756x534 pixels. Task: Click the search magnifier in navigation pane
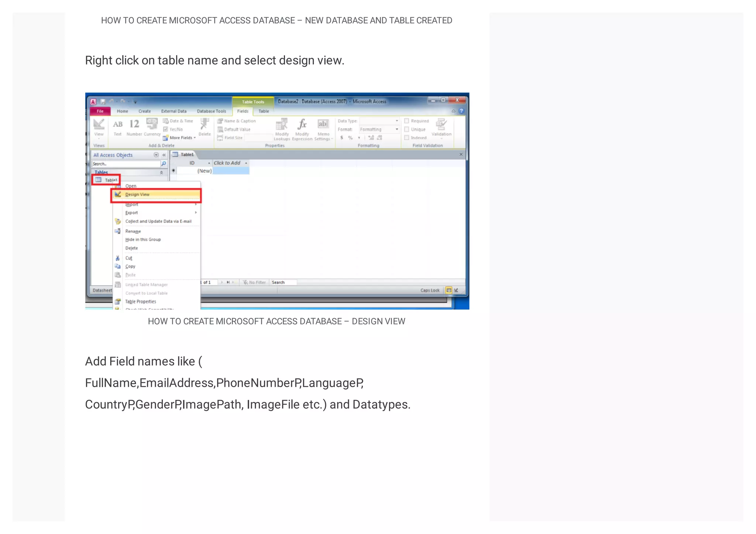coord(164,164)
